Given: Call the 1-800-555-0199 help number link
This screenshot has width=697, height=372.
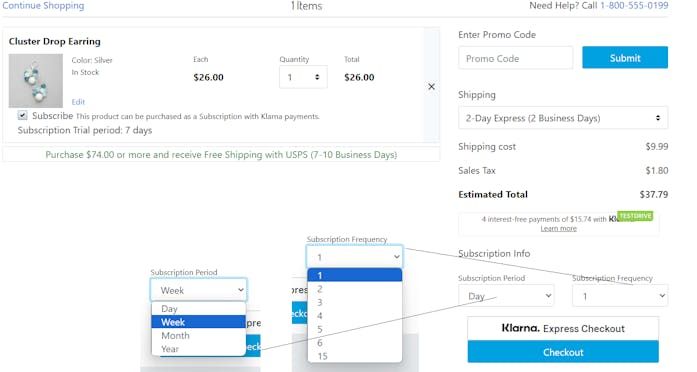Looking at the screenshot, I should [x=634, y=5].
